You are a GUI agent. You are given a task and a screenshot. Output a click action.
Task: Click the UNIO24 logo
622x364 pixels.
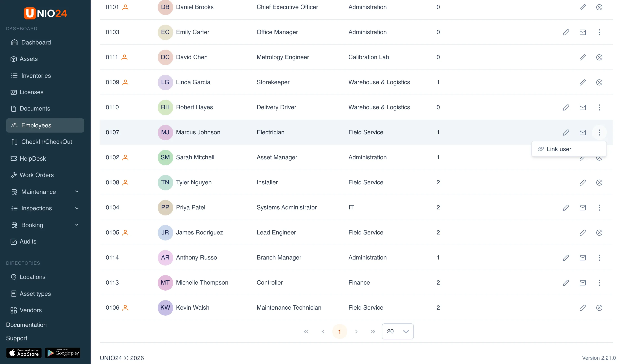coord(45,13)
